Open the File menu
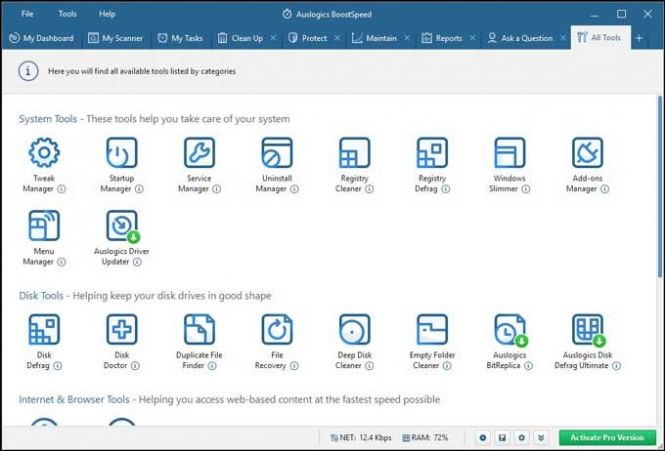Screen dimensions: 665x451 (x=27, y=14)
